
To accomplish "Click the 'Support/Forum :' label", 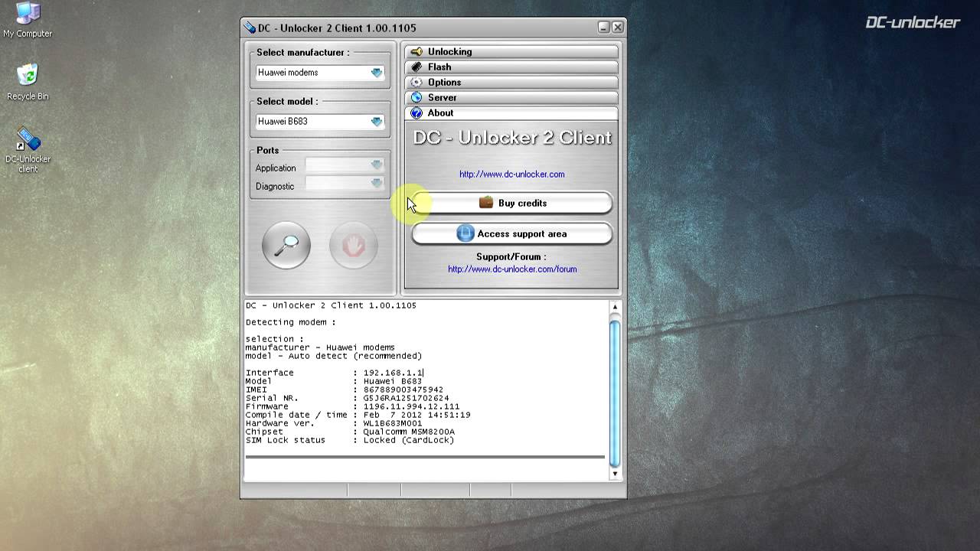I will [x=511, y=257].
